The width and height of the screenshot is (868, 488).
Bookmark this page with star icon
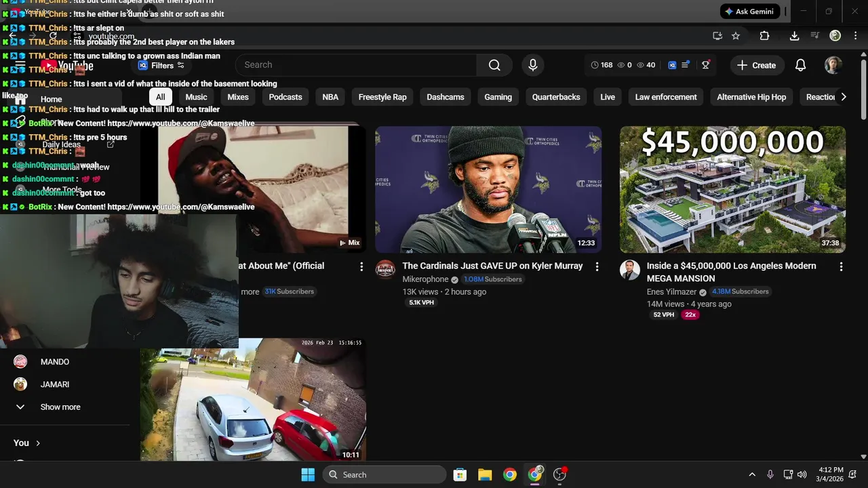[736, 36]
